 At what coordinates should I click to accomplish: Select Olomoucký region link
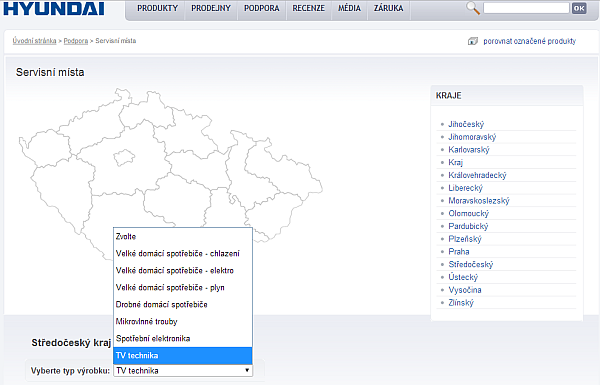tap(468, 213)
